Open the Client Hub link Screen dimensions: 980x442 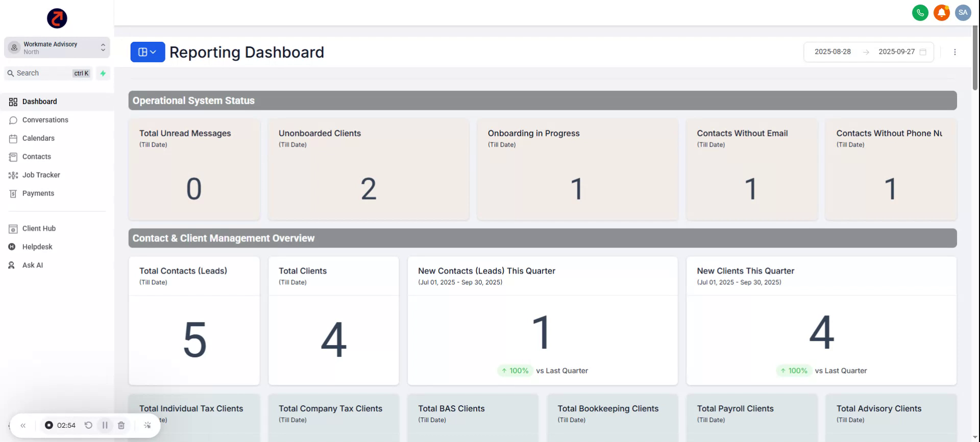(39, 229)
